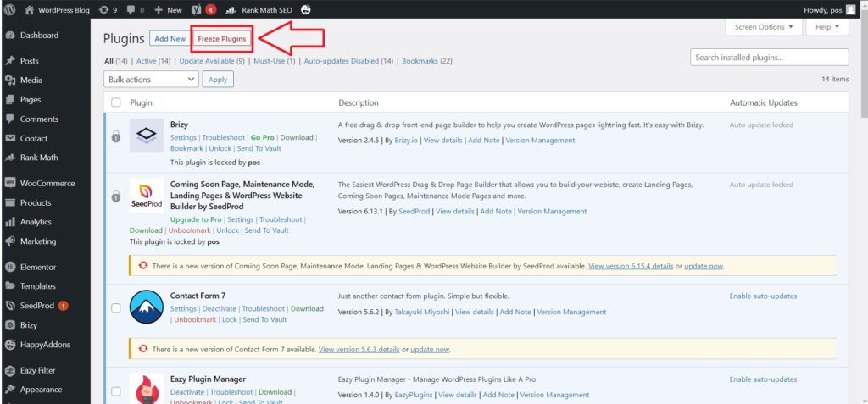Click the plus New icon in admin bar

pos(159,10)
